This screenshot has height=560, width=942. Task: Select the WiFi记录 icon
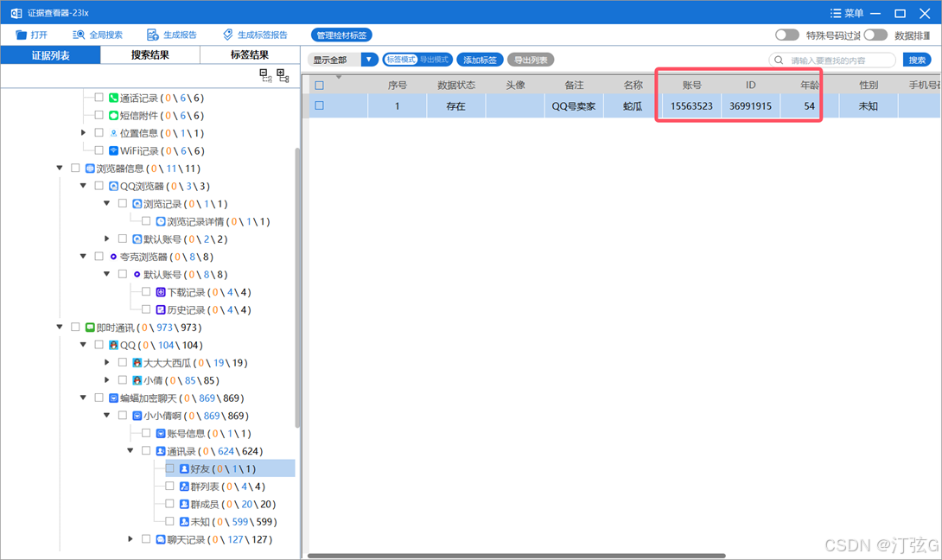pyautogui.click(x=113, y=150)
